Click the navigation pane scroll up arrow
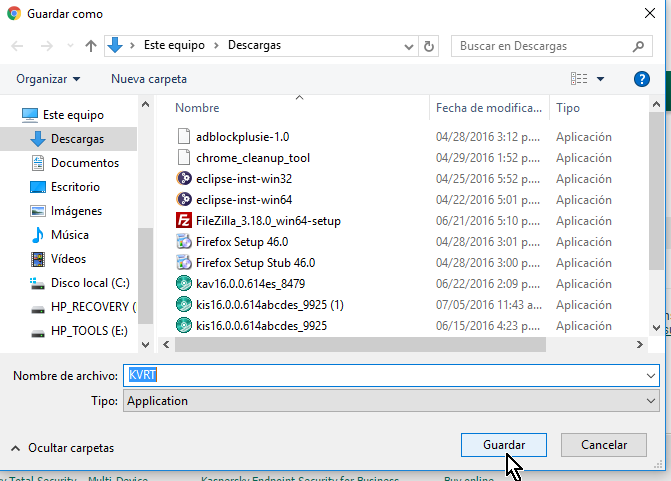This screenshot has width=671, height=481. [x=145, y=104]
